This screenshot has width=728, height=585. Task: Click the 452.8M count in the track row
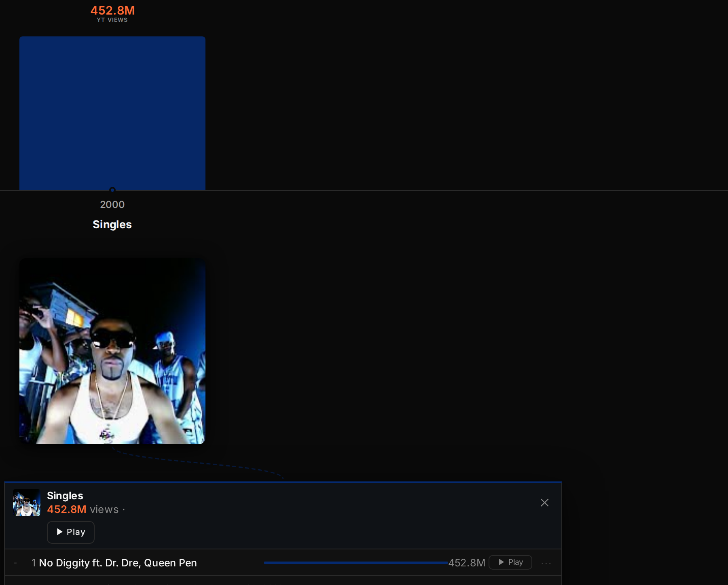pos(467,563)
